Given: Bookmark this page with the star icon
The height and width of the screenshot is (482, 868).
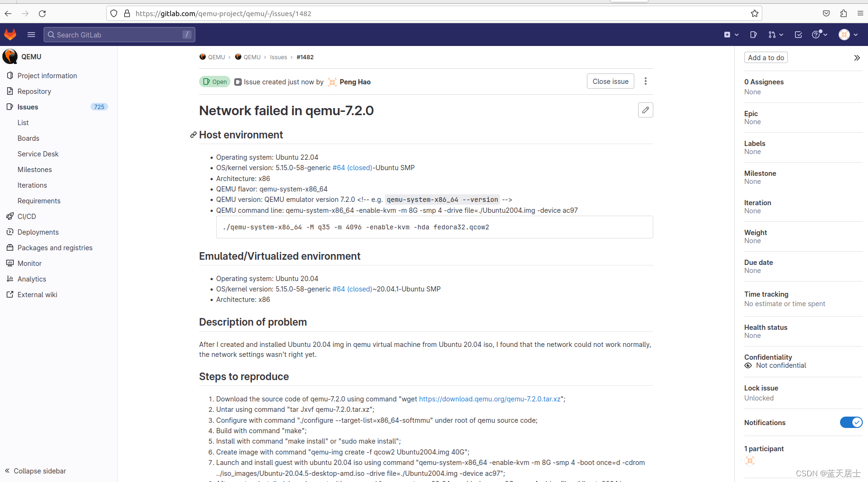Looking at the screenshot, I should pyautogui.click(x=755, y=13).
